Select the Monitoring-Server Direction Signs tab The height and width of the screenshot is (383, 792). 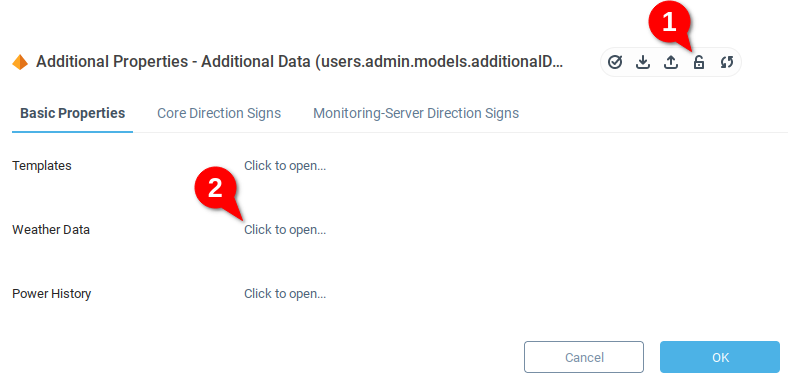(416, 113)
